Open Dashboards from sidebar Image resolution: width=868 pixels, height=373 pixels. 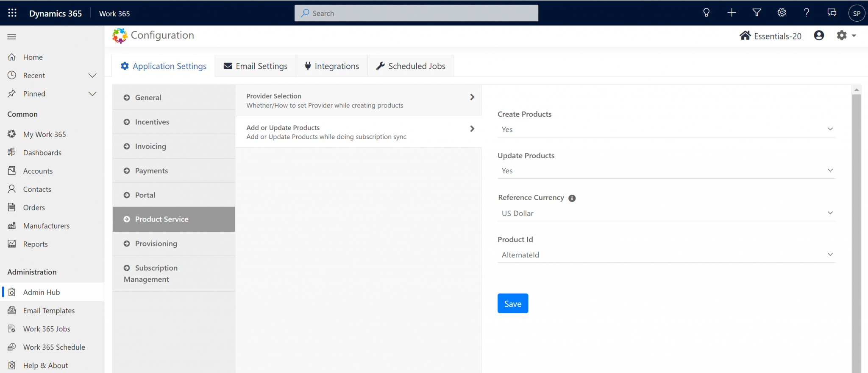(52, 153)
